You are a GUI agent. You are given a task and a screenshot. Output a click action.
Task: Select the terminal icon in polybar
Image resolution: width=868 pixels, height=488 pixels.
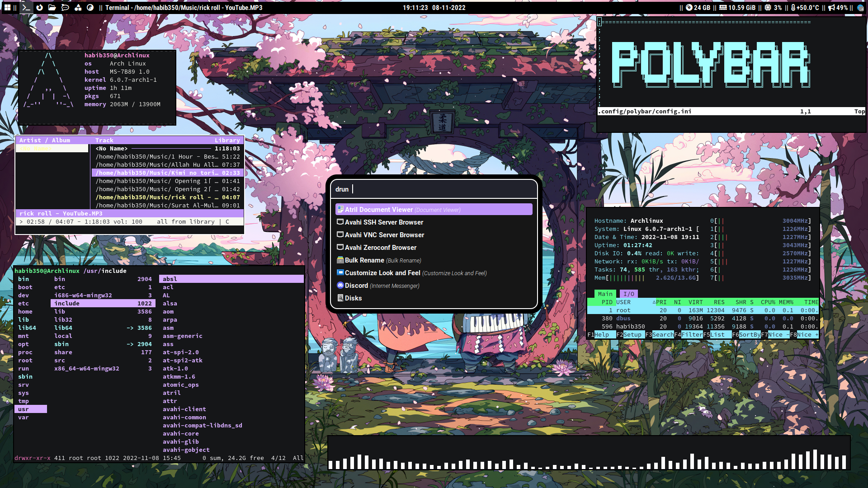pyautogui.click(x=26, y=8)
